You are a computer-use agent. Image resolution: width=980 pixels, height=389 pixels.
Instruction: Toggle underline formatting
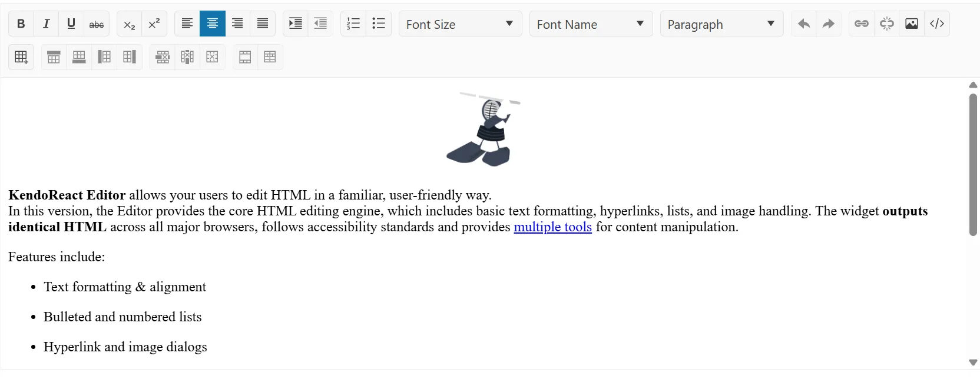click(71, 24)
